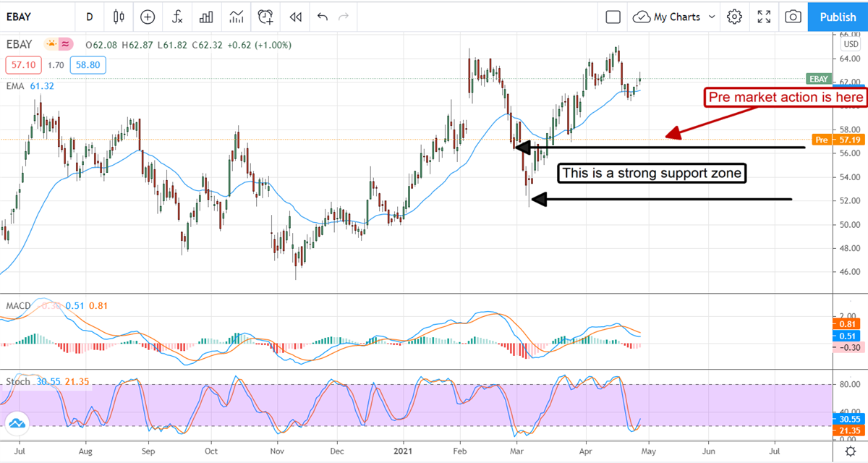Toggle the market status sun indicator beside EBAY
This screenshot has width=868, height=463.
point(51,44)
